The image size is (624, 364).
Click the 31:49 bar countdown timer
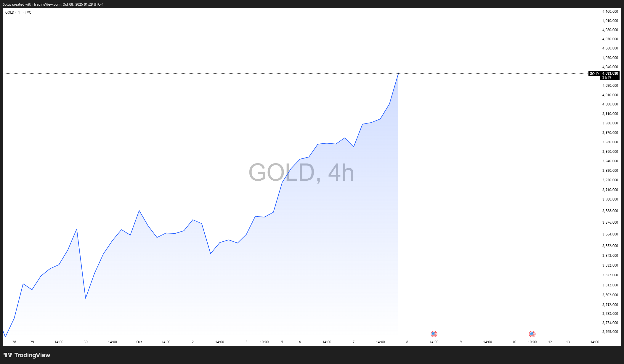pyautogui.click(x=607, y=78)
